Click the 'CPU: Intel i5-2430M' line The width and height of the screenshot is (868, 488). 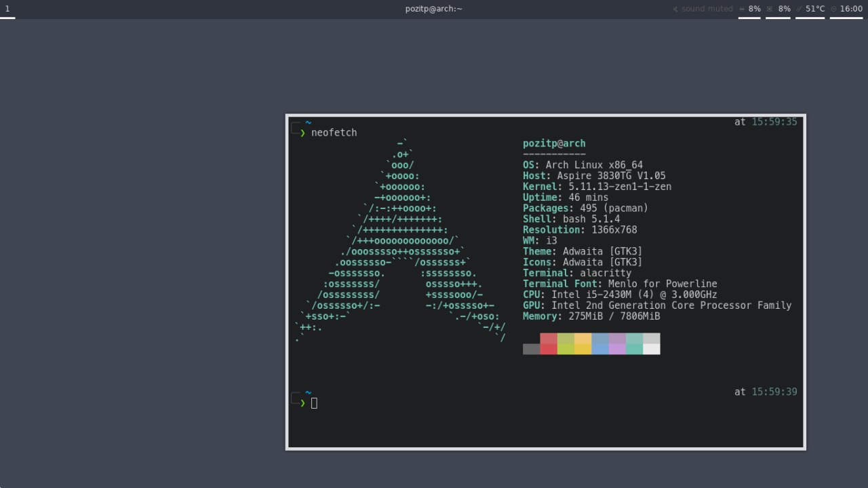click(620, 295)
